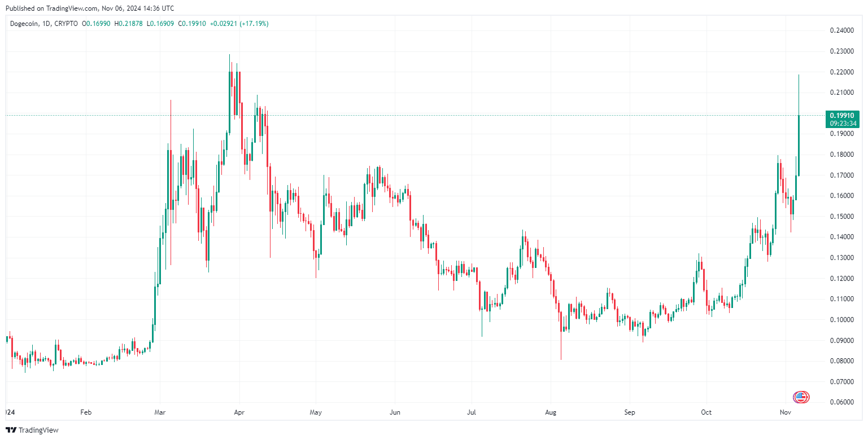The width and height of the screenshot is (868, 440).
Task: Click the 0.13000 price axis label
Action: tap(842, 258)
